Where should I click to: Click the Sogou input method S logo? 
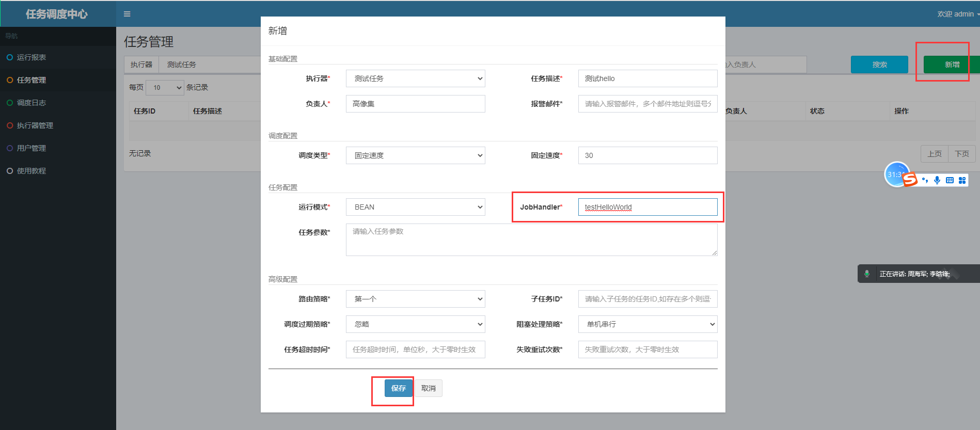tap(910, 179)
